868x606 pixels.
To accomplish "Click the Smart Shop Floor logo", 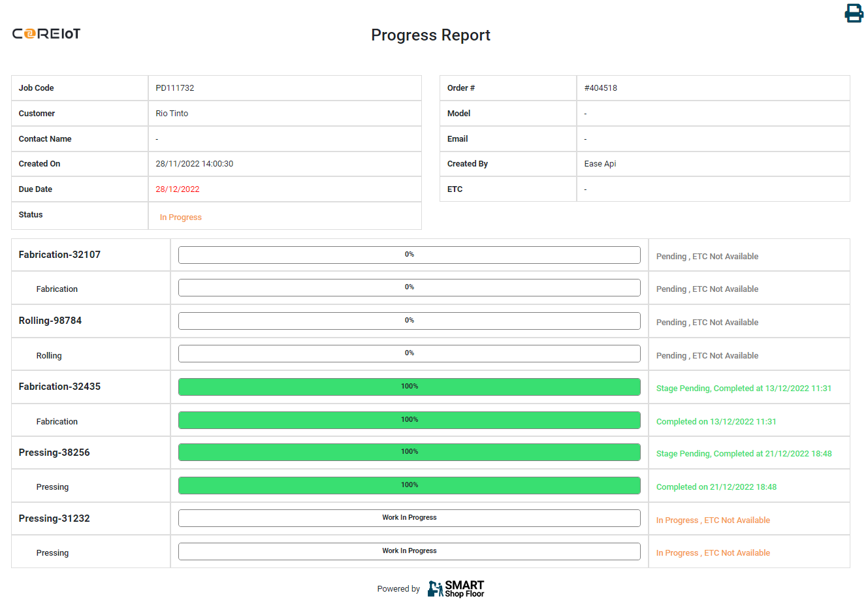I will pyautogui.click(x=456, y=588).
